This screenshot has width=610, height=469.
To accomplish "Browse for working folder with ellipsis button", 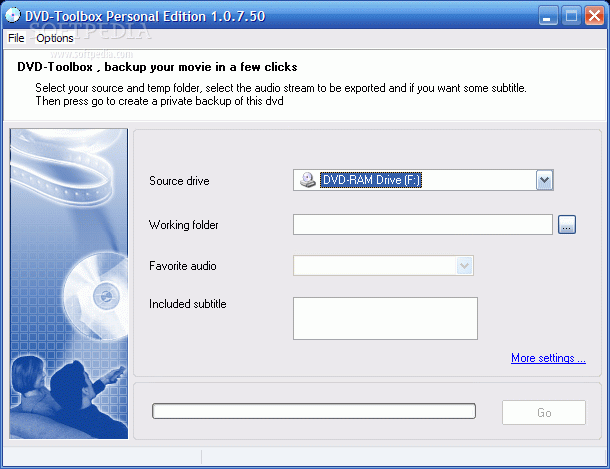I will [x=567, y=224].
